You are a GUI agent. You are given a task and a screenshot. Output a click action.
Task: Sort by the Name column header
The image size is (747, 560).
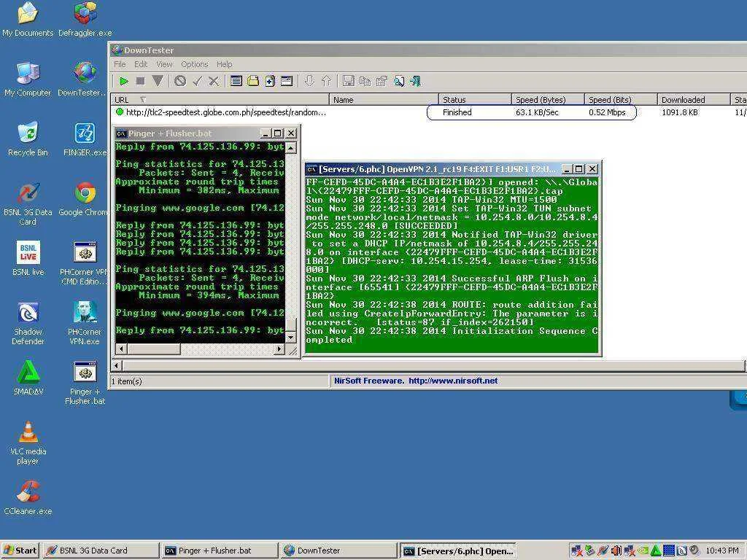tap(384, 99)
